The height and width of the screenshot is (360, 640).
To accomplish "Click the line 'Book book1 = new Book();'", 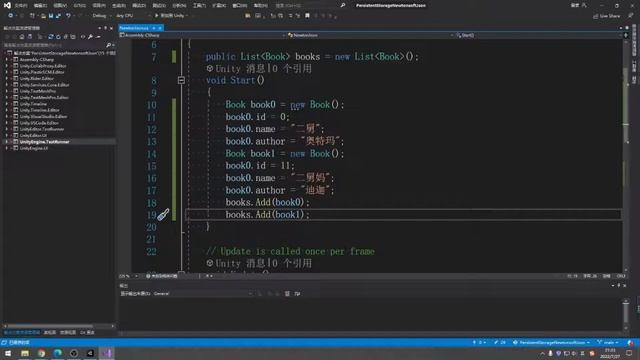I will (284, 153).
